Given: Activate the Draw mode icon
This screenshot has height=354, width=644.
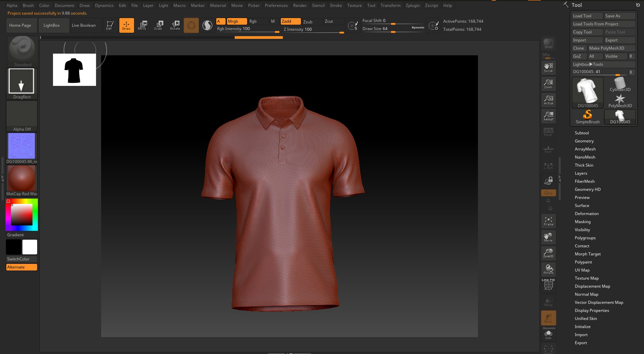Looking at the screenshot, I should coord(126,25).
